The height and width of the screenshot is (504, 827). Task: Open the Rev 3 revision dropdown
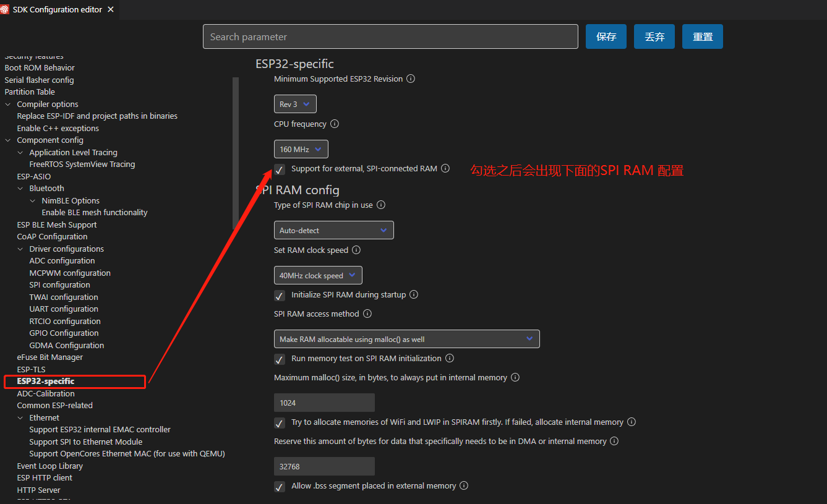295,104
